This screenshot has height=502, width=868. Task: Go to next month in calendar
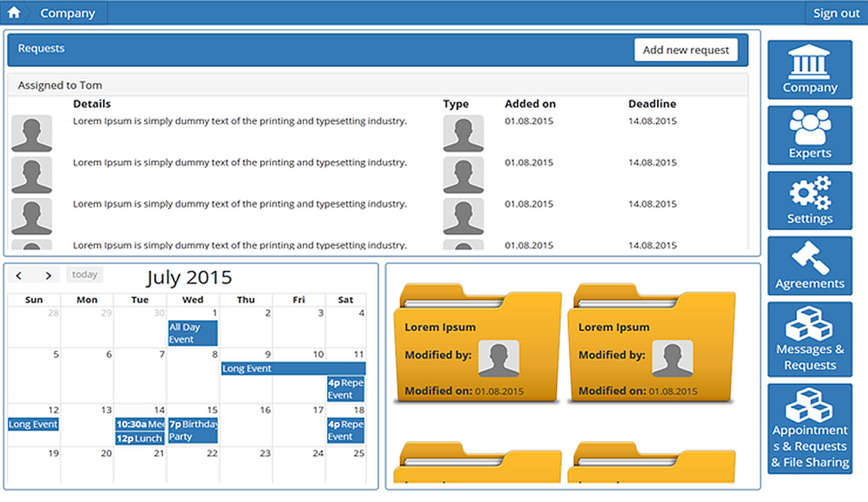click(48, 276)
